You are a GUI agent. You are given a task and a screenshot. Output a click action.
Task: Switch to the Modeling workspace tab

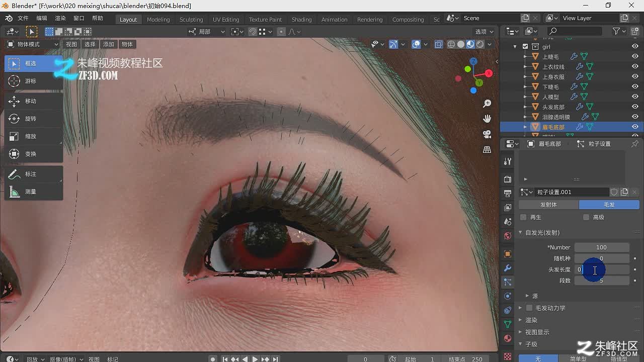pyautogui.click(x=158, y=20)
